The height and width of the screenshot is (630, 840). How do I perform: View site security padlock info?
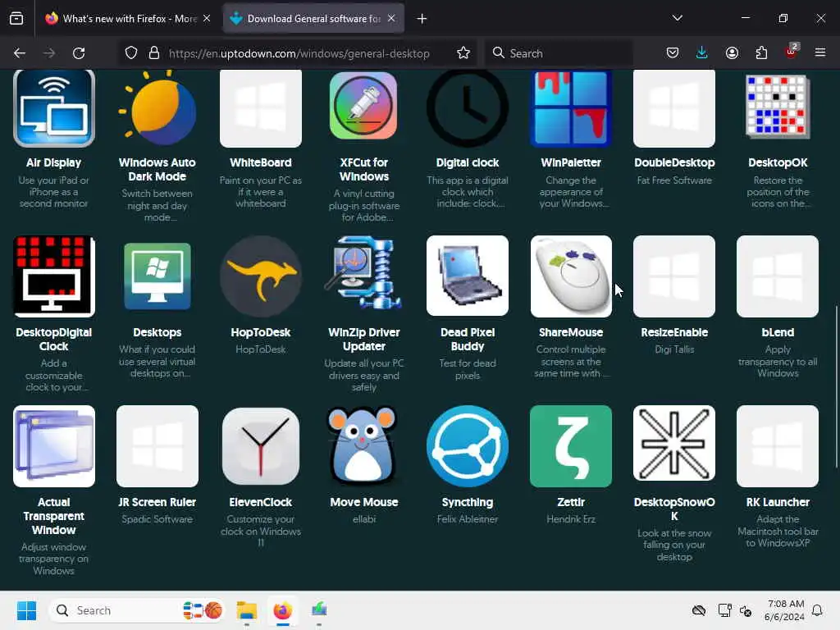coord(154,53)
